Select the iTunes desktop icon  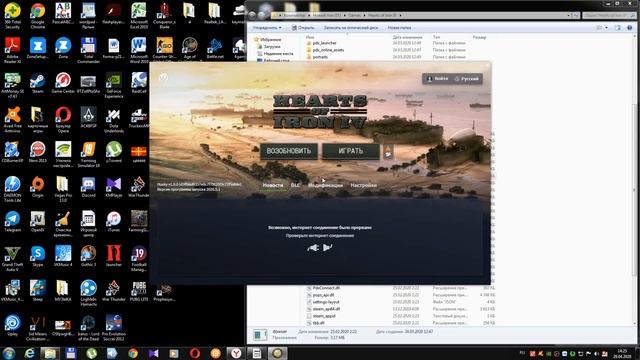point(113,222)
